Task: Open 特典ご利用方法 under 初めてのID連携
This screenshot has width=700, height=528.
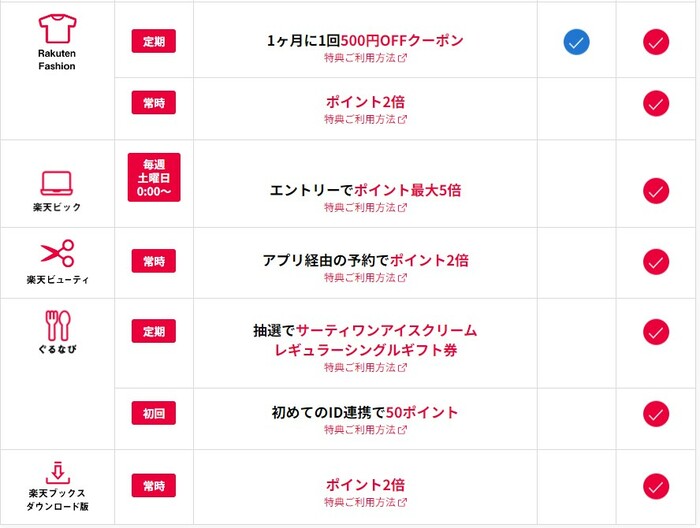Action: (365, 430)
